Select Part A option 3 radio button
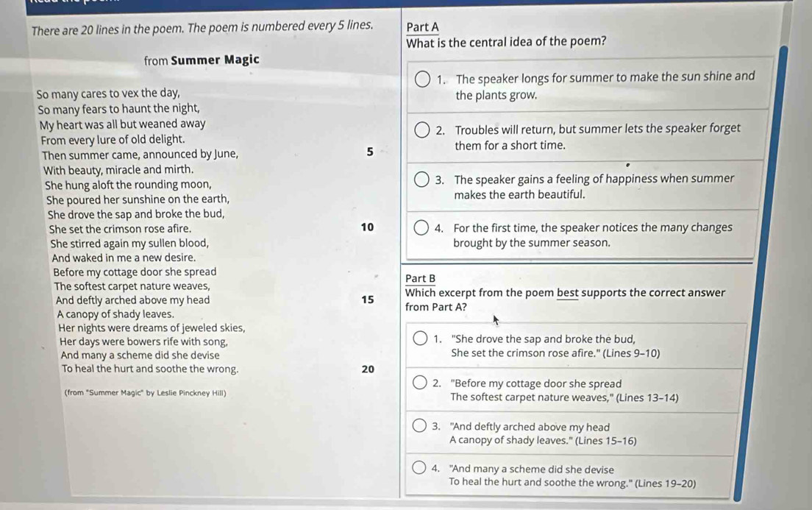812x510 pixels. point(421,180)
